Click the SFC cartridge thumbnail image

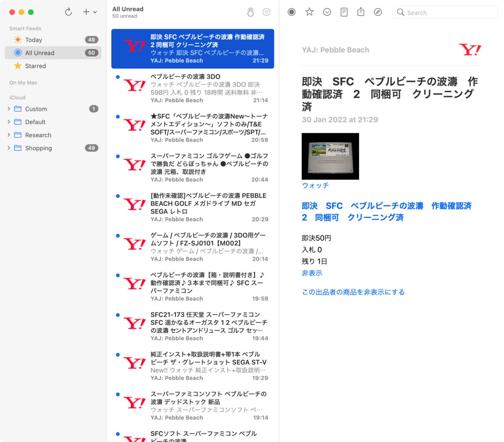click(x=330, y=156)
